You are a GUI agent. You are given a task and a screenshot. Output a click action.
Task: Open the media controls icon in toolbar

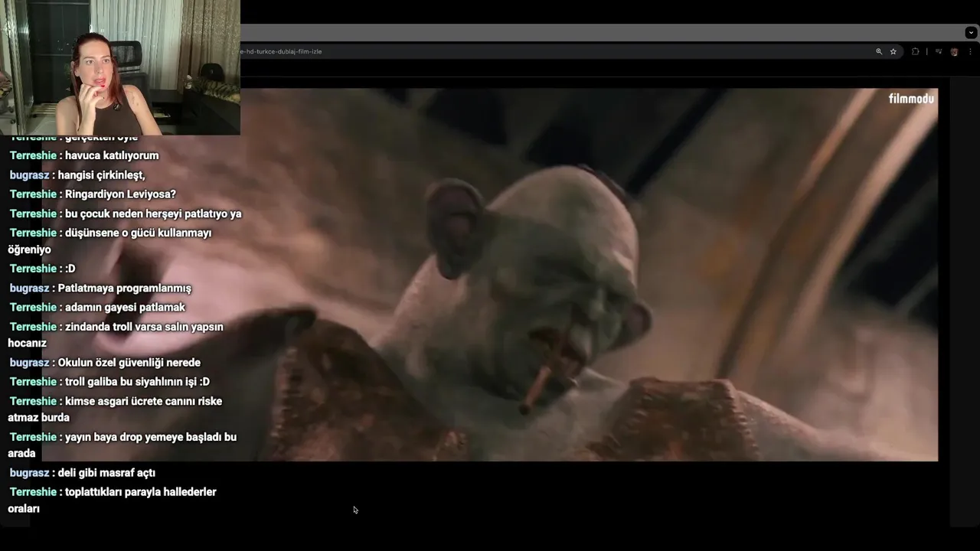click(x=938, y=51)
